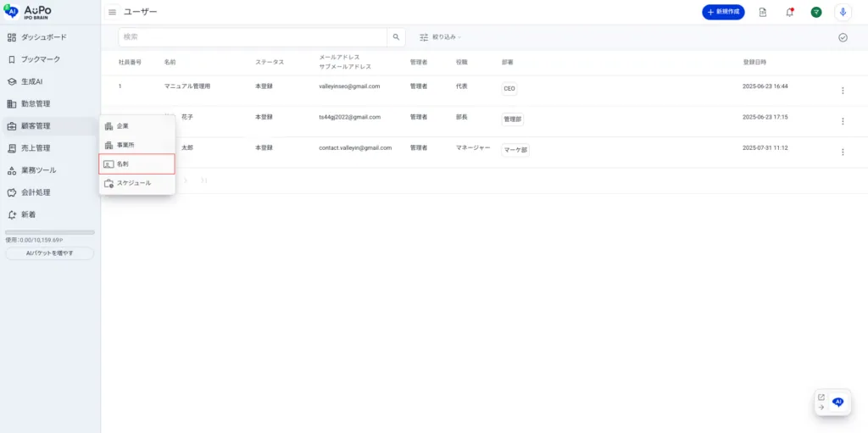Click the 登録日時 column header

click(x=754, y=62)
